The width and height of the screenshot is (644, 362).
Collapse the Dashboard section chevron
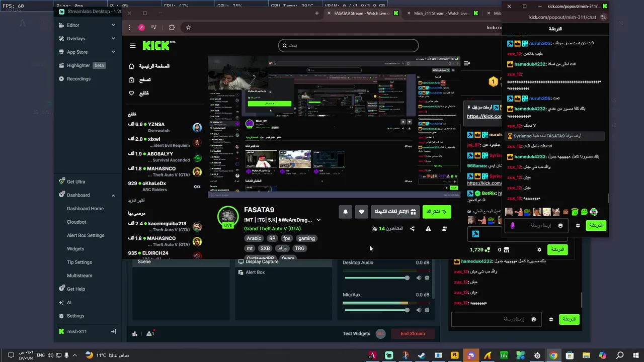[x=113, y=196]
